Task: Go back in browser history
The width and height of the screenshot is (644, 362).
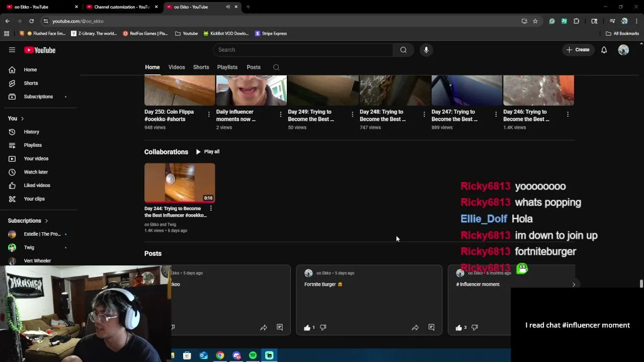Action: 7,21
